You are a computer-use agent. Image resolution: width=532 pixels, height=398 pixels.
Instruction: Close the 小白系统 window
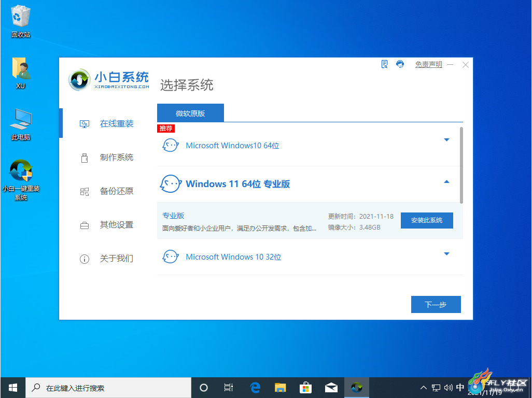coord(466,65)
